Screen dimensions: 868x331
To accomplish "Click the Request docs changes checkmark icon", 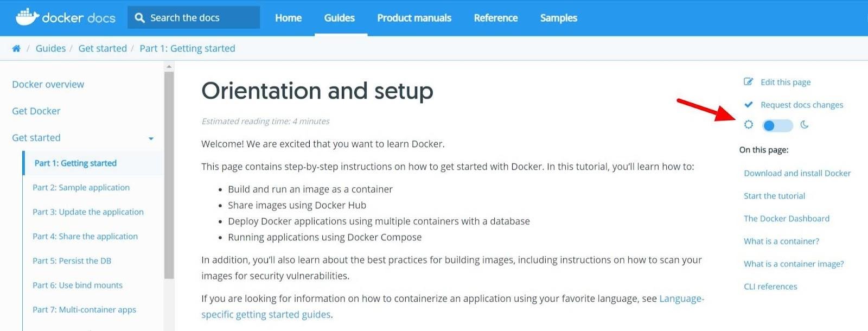I will pyautogui.click(x=749, y=104).
